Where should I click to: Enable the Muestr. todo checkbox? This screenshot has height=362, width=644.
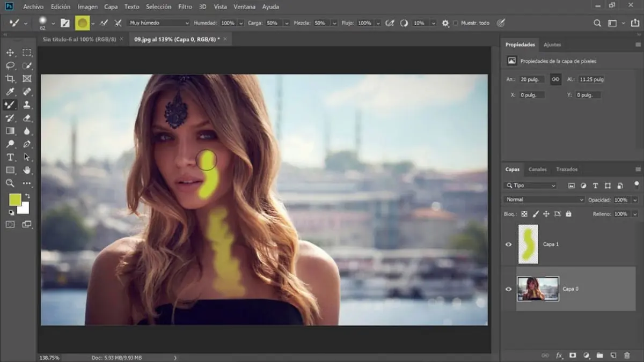457,23
